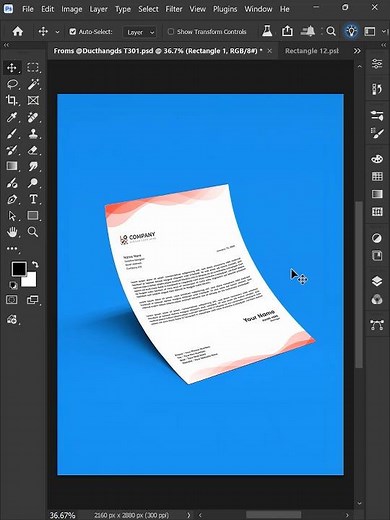Image resolution: width=390 pixels, height=520 pixels.
Task: Close the Froms @Ducthangds T301.psd tab
Action: 270,51
